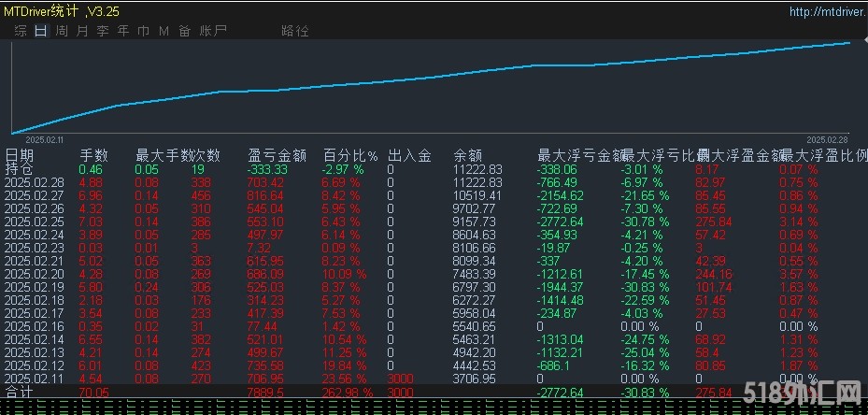The height and width of the screenshot is (415, 868).
Task: Open the http://mtdriver link
Action: 829,11
